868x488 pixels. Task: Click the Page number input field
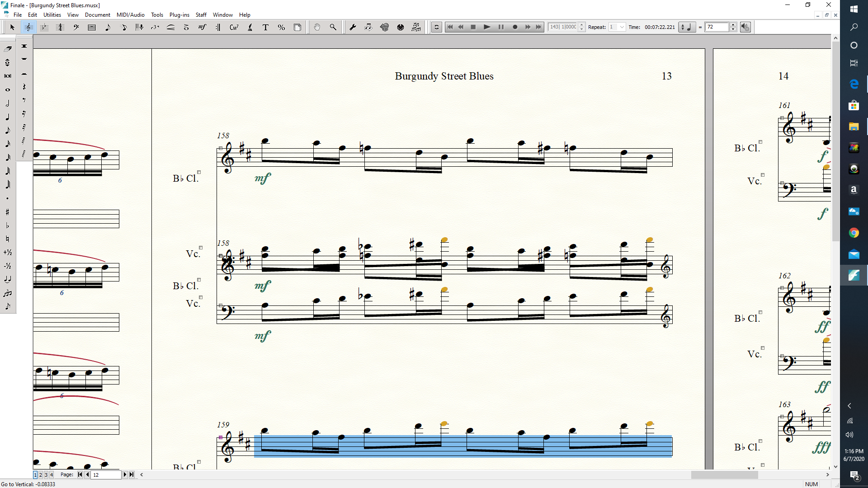(x=106, y=474)
